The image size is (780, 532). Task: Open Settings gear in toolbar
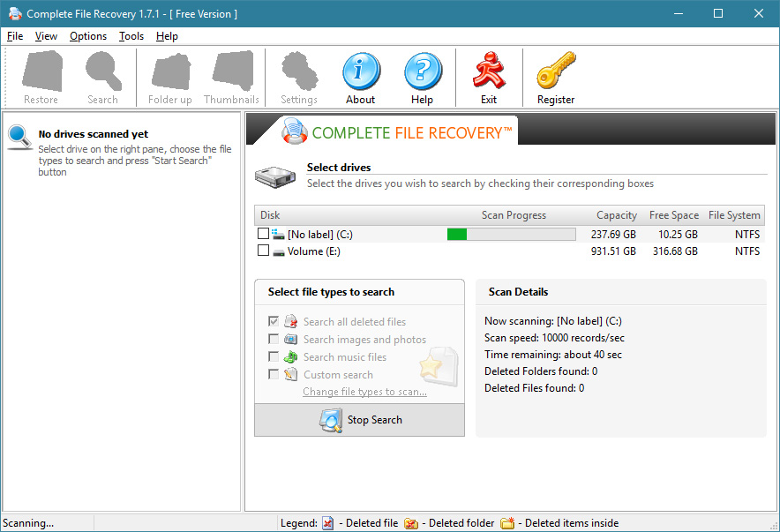[x=299, y=72]
